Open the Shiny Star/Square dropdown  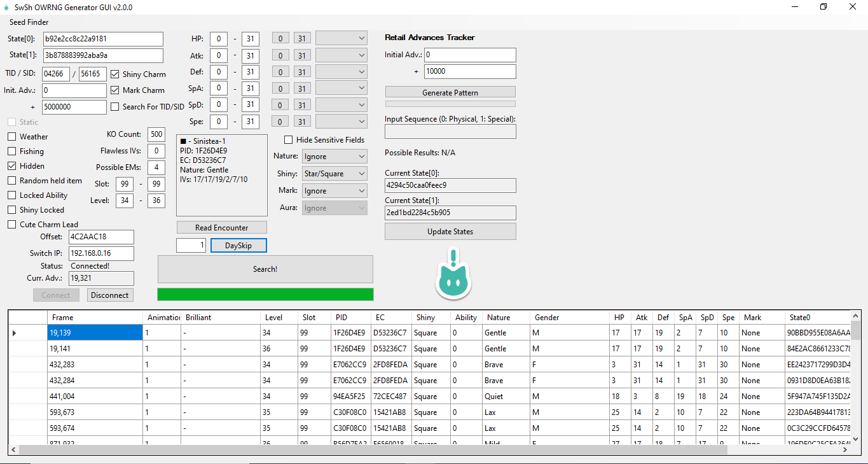click(x=334, y=174)
